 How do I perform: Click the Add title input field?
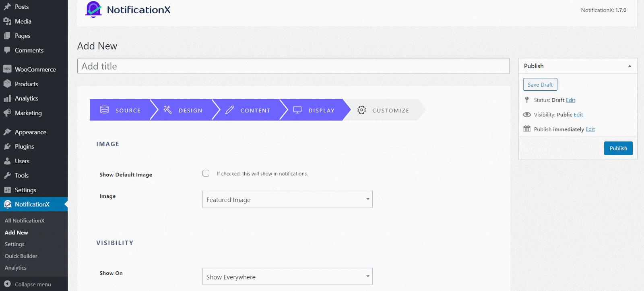[x=293, y=66]
